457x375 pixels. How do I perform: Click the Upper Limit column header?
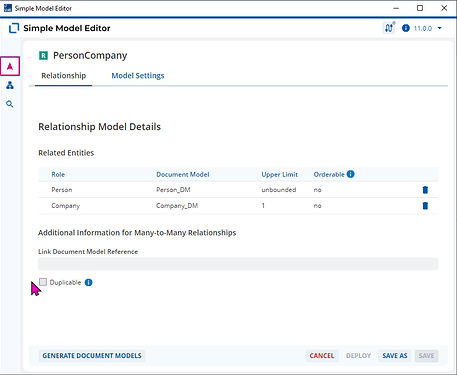pyautogui.click(x=279, y=174)
